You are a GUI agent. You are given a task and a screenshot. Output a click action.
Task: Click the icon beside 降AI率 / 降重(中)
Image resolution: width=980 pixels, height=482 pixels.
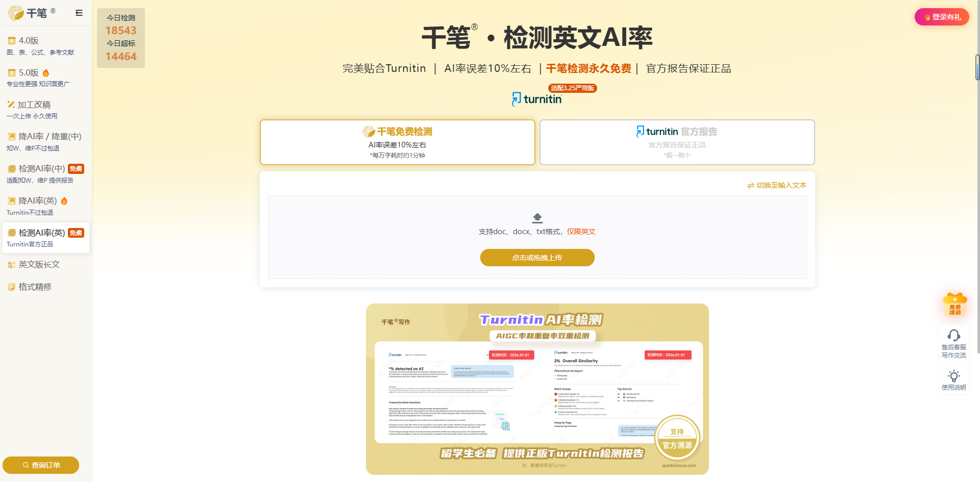pos(12,137)
